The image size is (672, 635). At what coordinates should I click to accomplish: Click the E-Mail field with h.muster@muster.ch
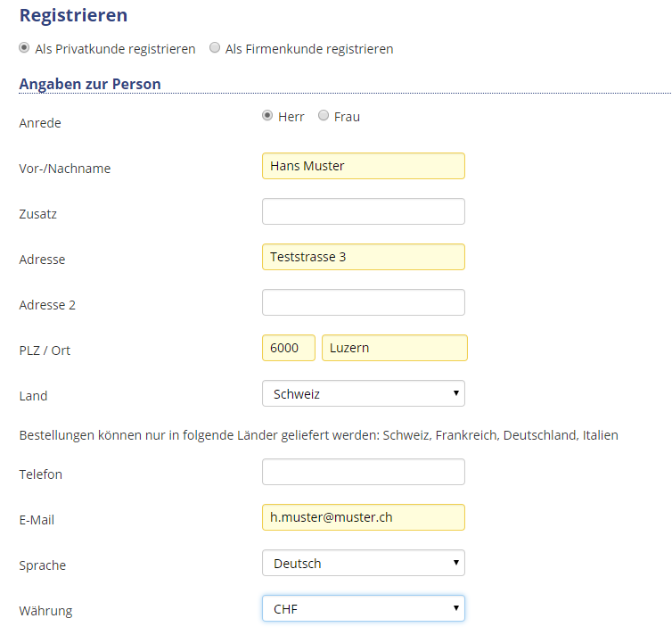point(364,517)
